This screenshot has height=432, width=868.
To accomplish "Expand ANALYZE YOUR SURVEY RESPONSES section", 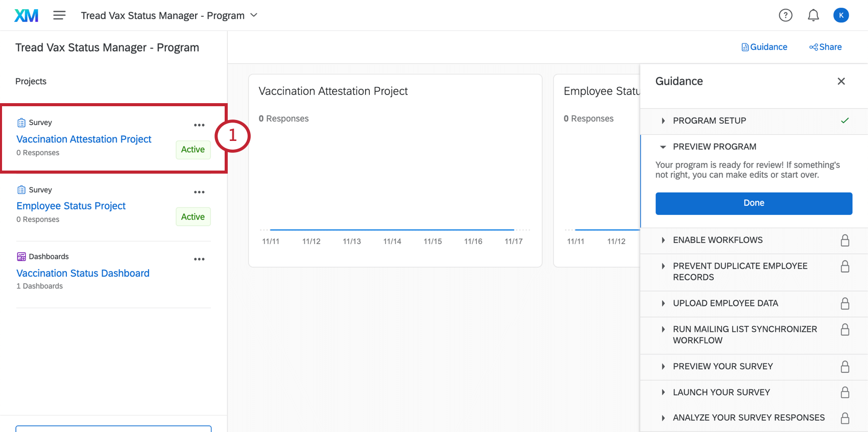I will click(754, 418).
